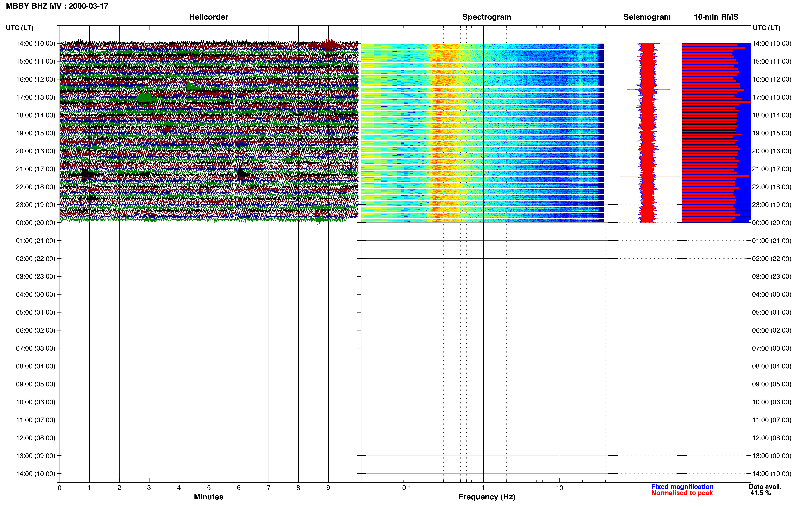Click the 'Seismogram' panel heading

(x=647, y=17)
